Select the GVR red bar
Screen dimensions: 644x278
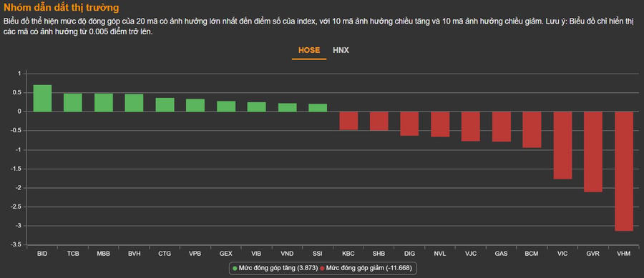click(x=593, y=152)
